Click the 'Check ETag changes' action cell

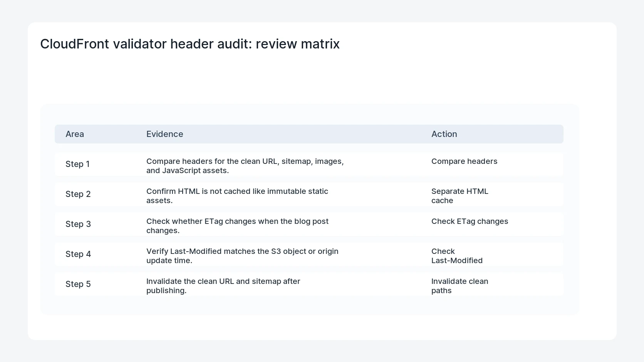(470, 221)
